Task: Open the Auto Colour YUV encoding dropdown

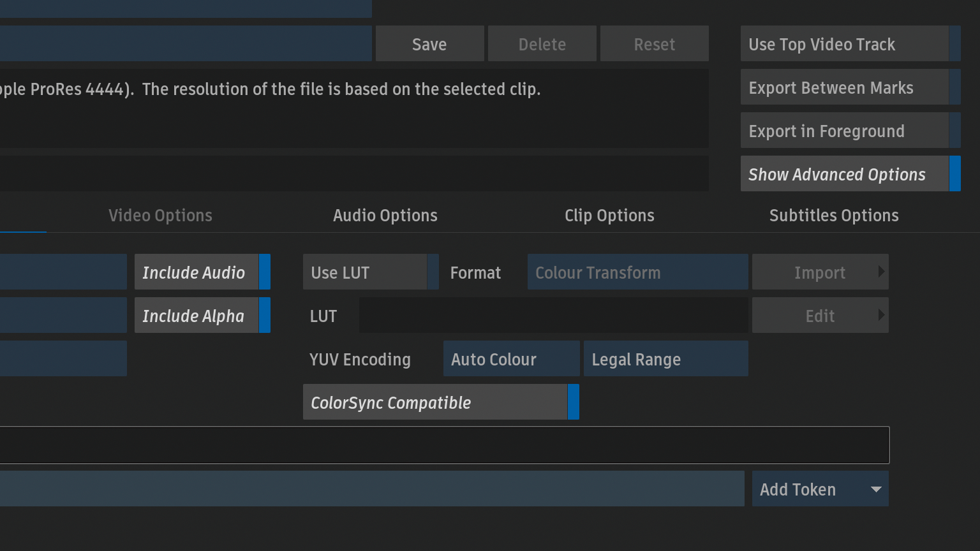Action: (x=511, y=359)
